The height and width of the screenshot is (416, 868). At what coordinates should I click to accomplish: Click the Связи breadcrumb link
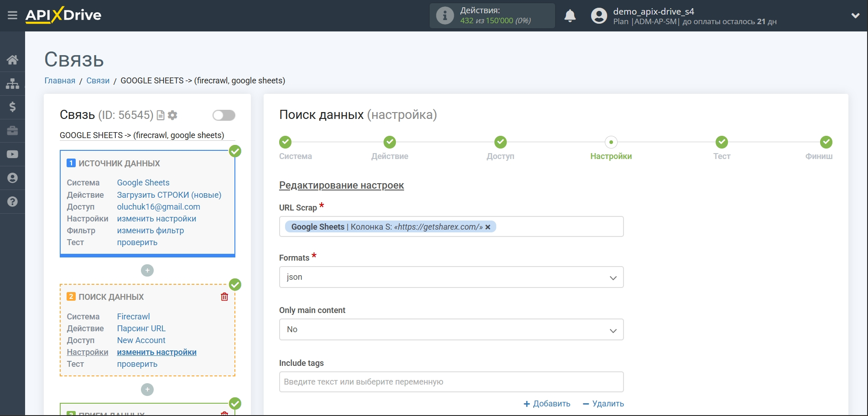(x=98, y=81)
